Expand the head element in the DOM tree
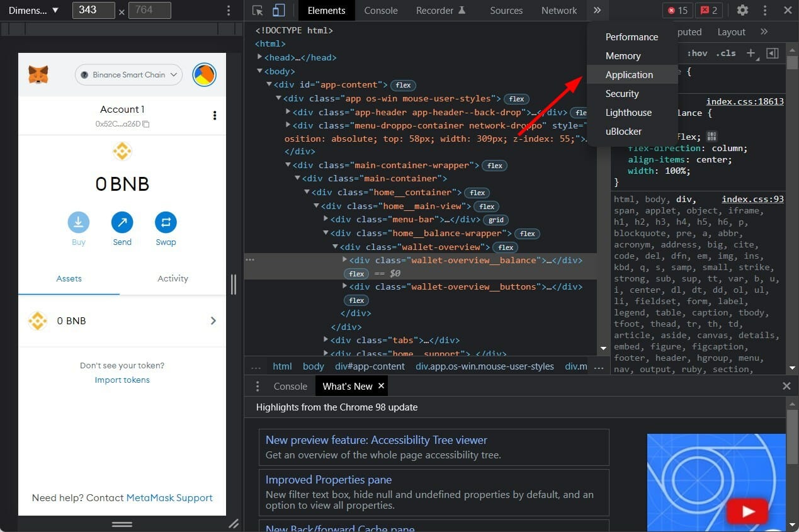799x532 pixels. [x=260, y=57]
